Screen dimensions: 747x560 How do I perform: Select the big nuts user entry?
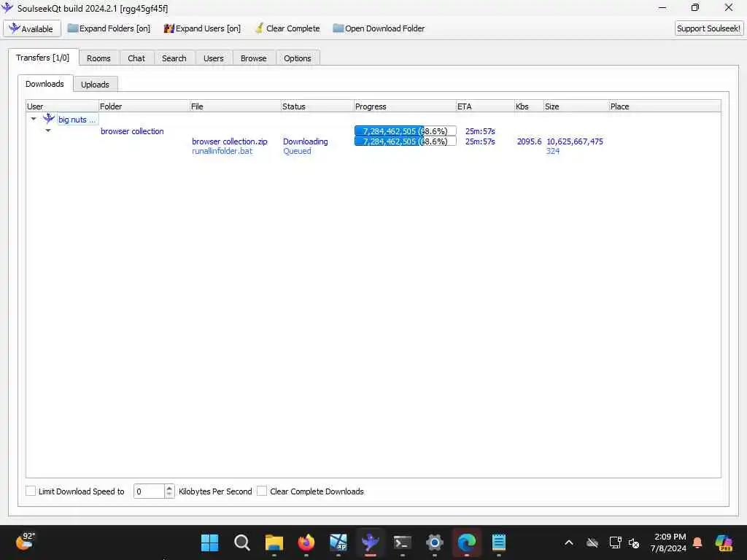tap(77, 120)
